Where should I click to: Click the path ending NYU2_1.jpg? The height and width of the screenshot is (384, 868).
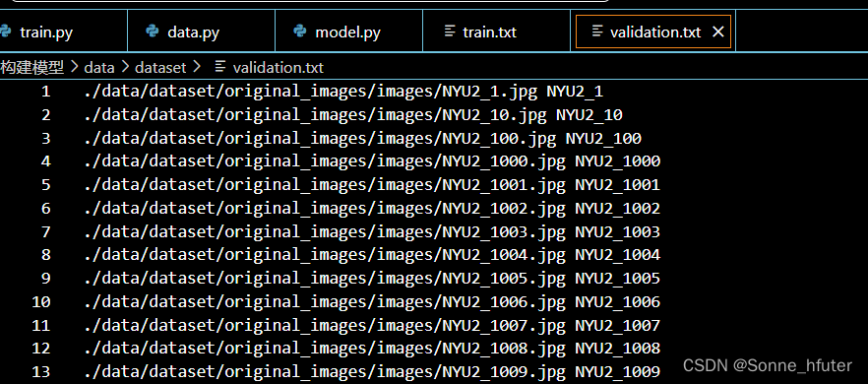pyautogui.click(x=311, y=92)
